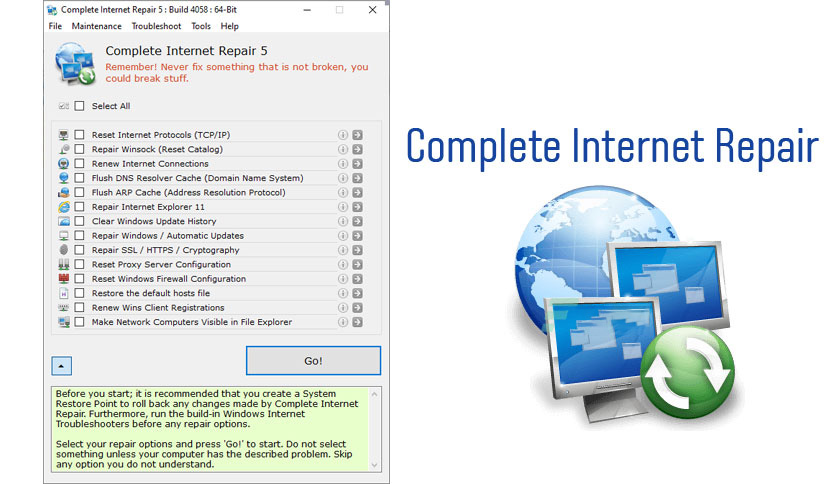Click the run arrow for Renew Internet Connections
The width and height of the screenshot is (836, 484).
point(357,164)
